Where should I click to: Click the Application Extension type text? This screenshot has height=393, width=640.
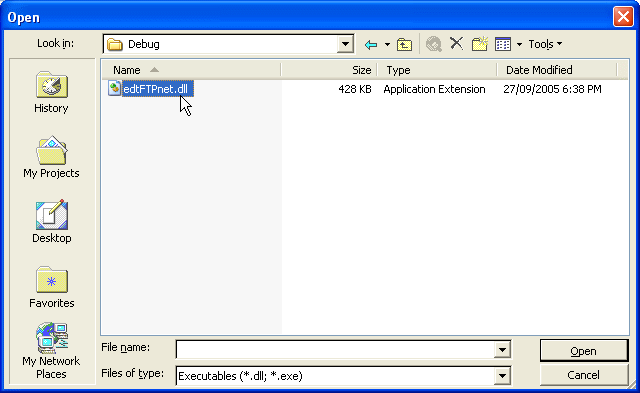(x=434, y=89)
